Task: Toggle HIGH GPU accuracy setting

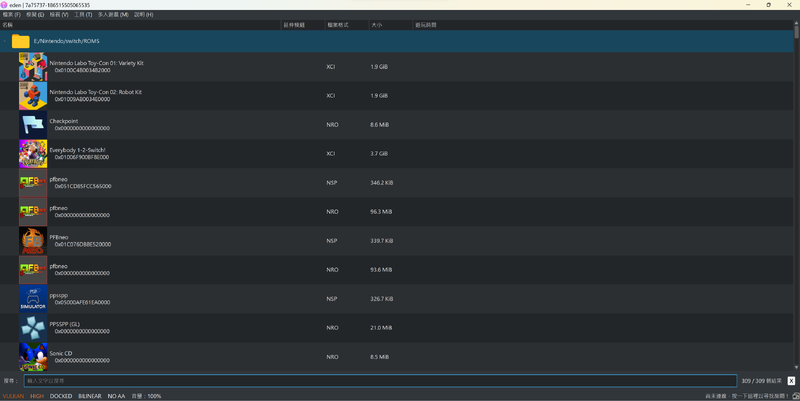Action: (x=37, y=396)
